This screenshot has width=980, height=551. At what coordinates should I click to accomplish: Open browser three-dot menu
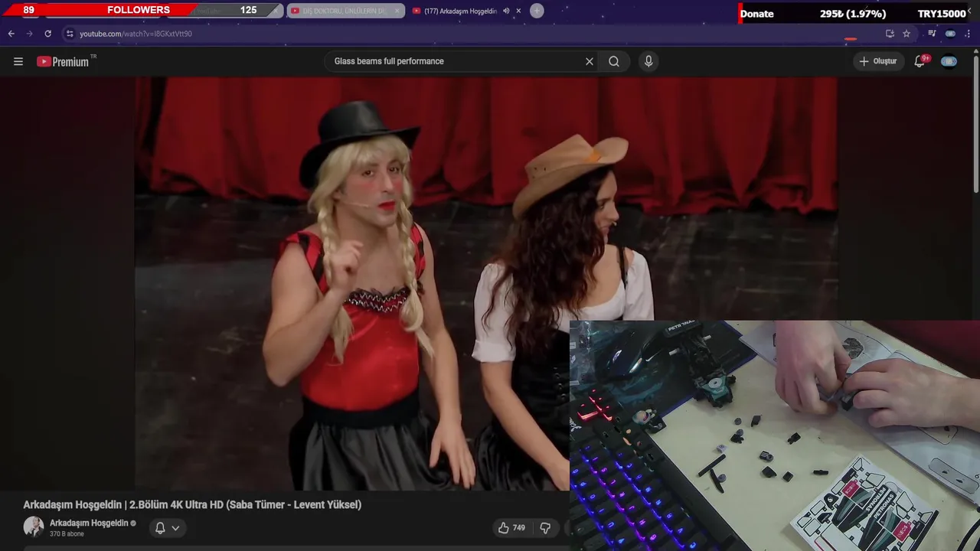tap(969, 34)
